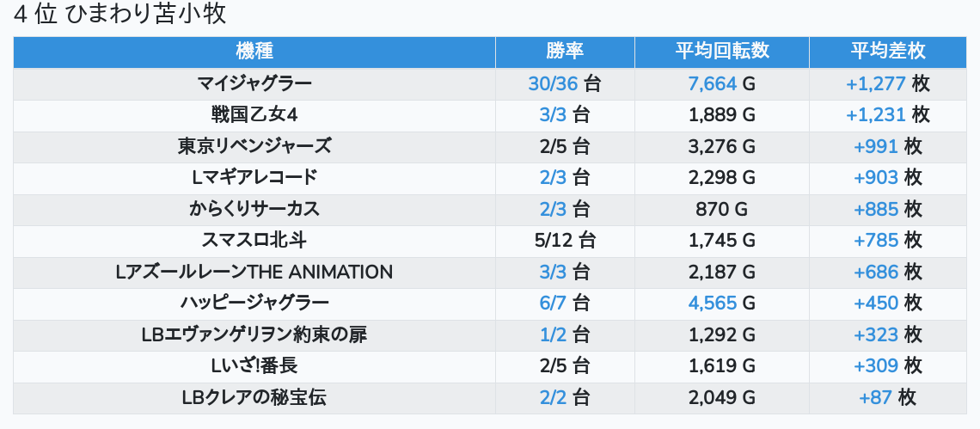
Task: Click the 4位 ひまわり苫小牧 heading
Action: click(x=120, y=15)
